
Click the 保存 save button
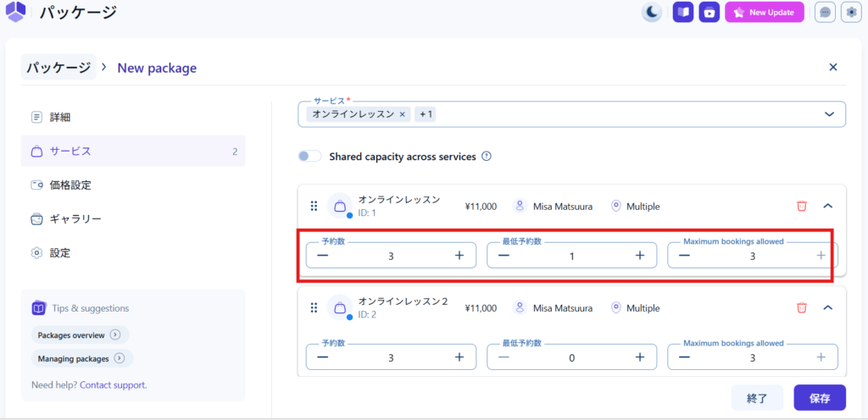(x=819, y=397)
